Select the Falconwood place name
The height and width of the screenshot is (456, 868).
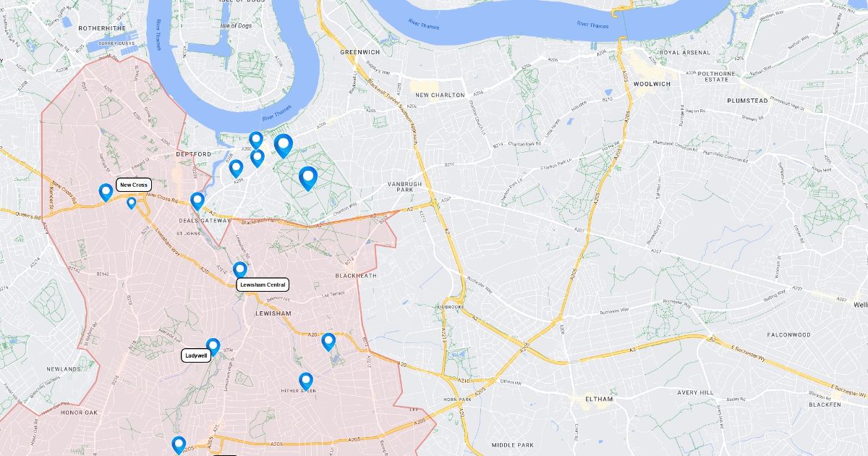point(789,335)
